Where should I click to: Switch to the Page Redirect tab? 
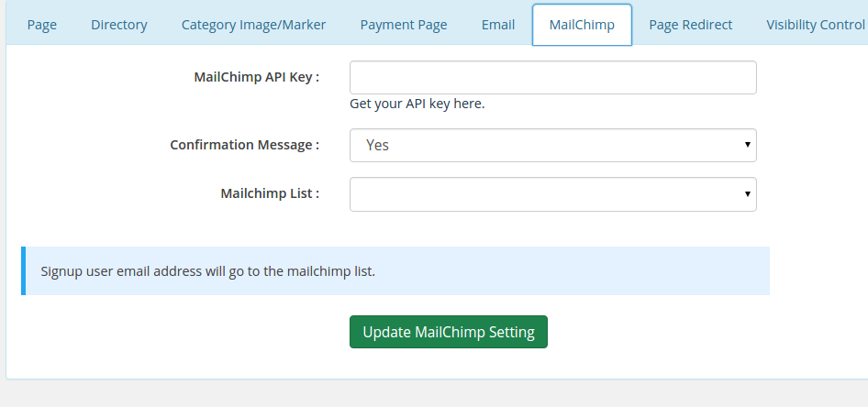690,25
